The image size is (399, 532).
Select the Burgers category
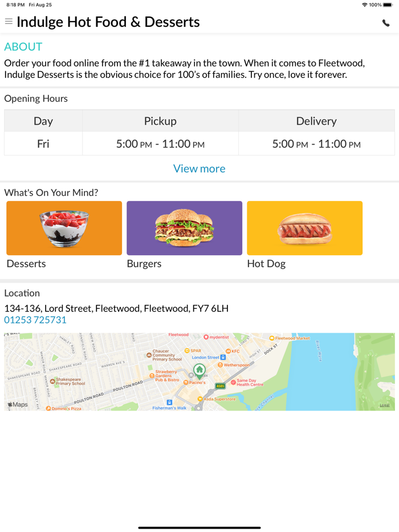click(184, 228)
